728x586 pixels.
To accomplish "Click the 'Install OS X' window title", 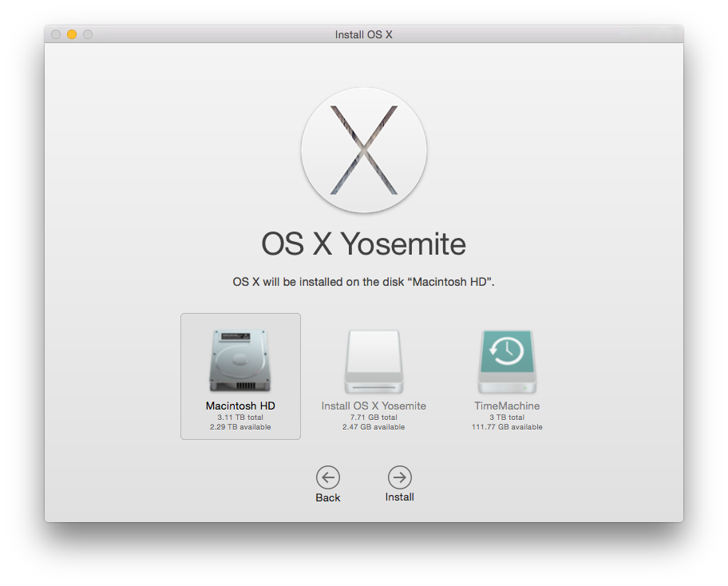I will [364, 35].
